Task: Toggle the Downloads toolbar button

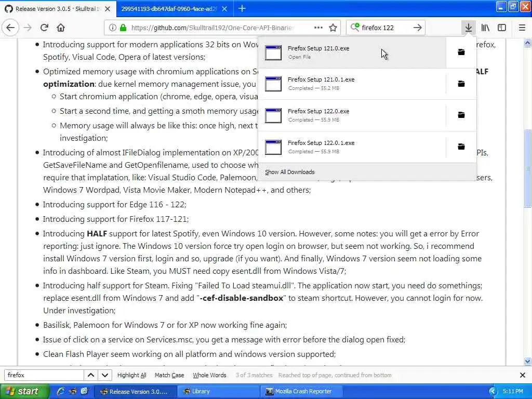Action: 469,28
